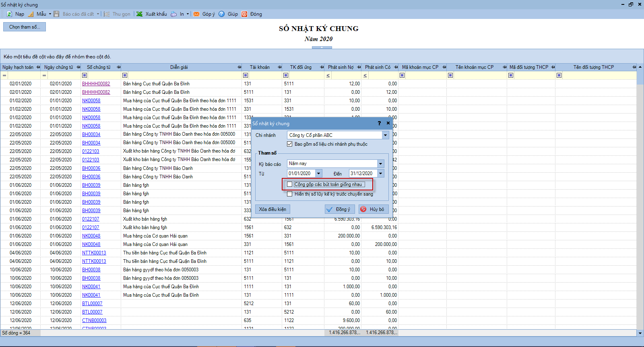The image size is (644, 347).
Task: Toggle Hiển thị số lũy kế kỳ trước
Action: (x=290, y=194)
